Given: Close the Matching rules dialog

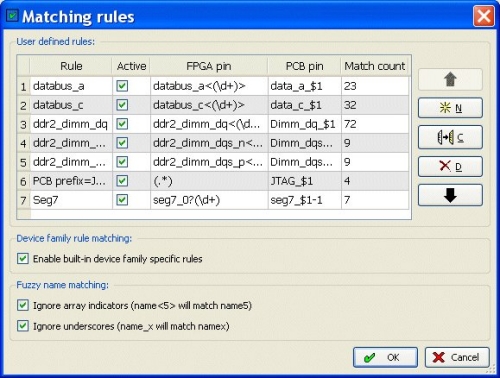Looking at the screenshot, I should pyautogui.click(x=484, y=16).
